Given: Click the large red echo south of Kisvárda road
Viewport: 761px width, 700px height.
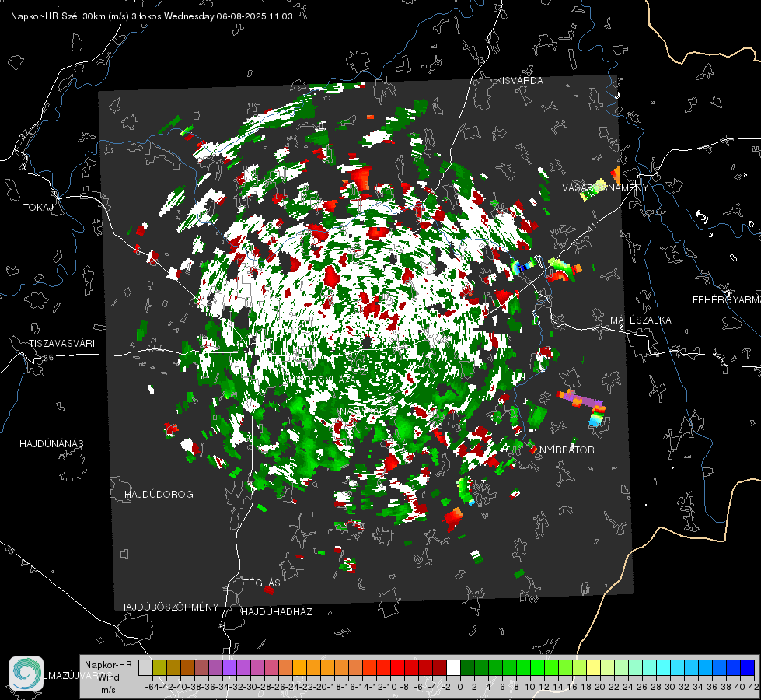Looking at the screenshot, I should pos(360,177).
